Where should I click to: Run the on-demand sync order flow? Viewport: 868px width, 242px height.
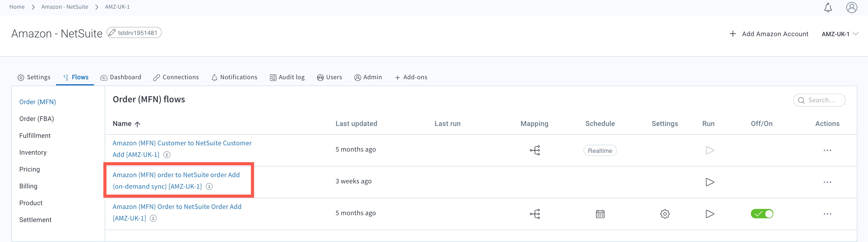pos(710,182)
